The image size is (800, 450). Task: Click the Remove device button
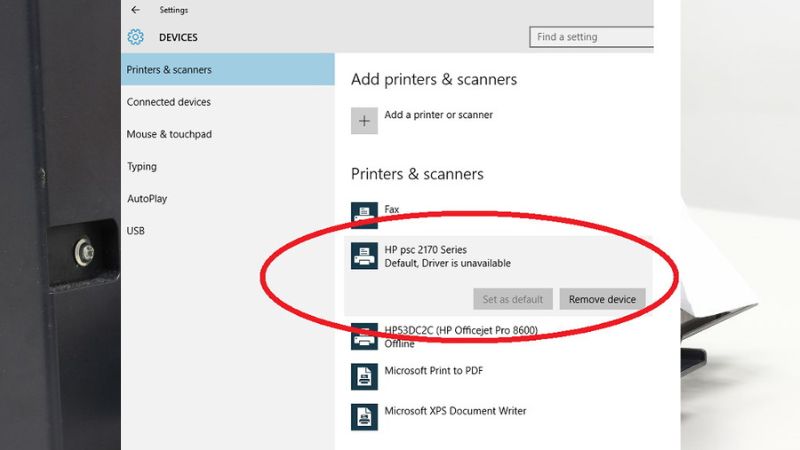pos(602,299)
